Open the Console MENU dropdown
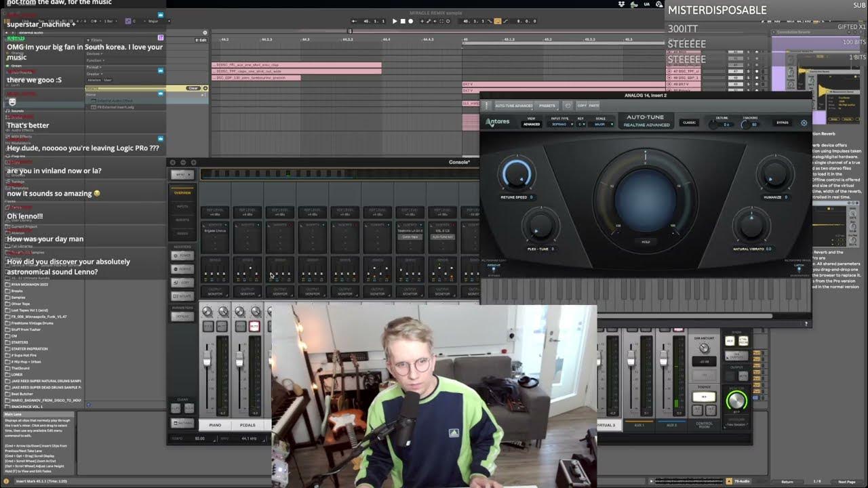Viewport: 868px width, 488px height. coord(181,175)
